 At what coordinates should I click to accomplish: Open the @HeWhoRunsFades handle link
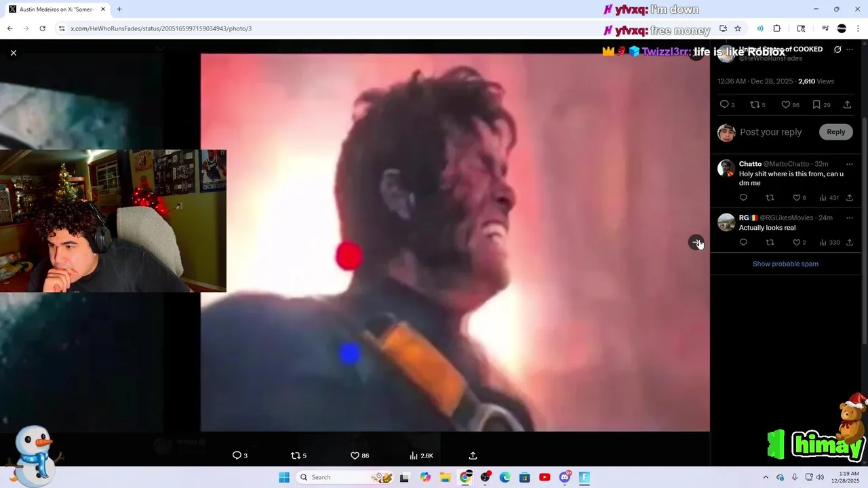coord(770,58)
